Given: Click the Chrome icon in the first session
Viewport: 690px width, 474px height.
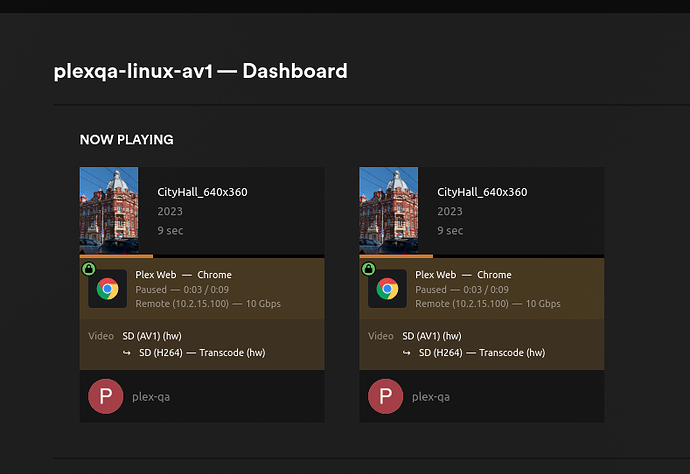Looking at the screenshot, I should tap(107, 289).
